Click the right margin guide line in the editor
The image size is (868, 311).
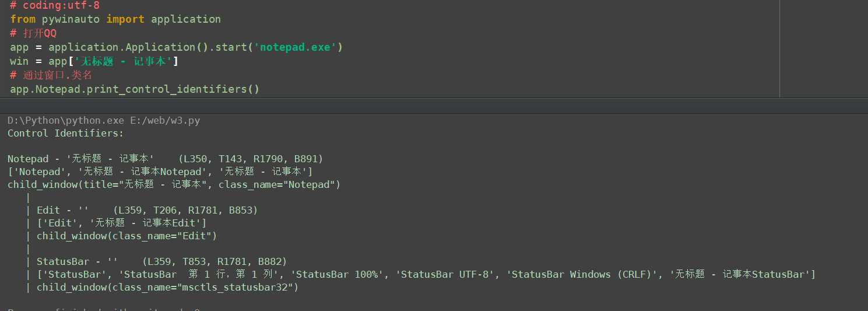click(779, 48)
